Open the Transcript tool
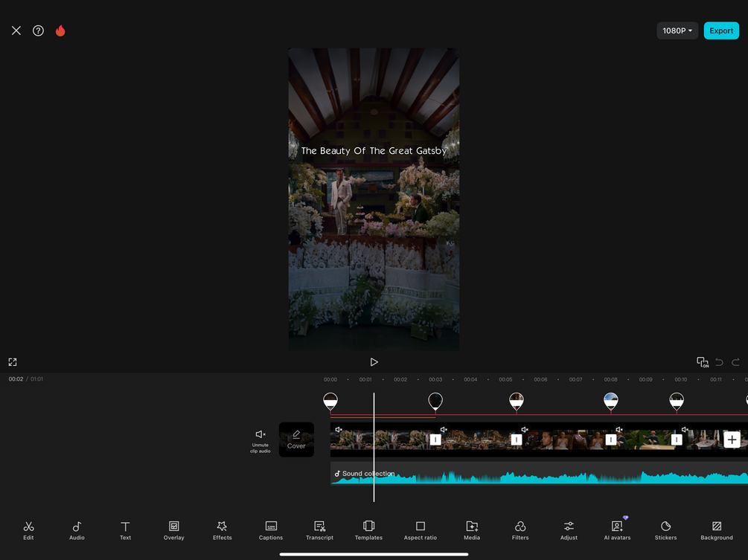This screenshot has height=560, width=748. 319,530
